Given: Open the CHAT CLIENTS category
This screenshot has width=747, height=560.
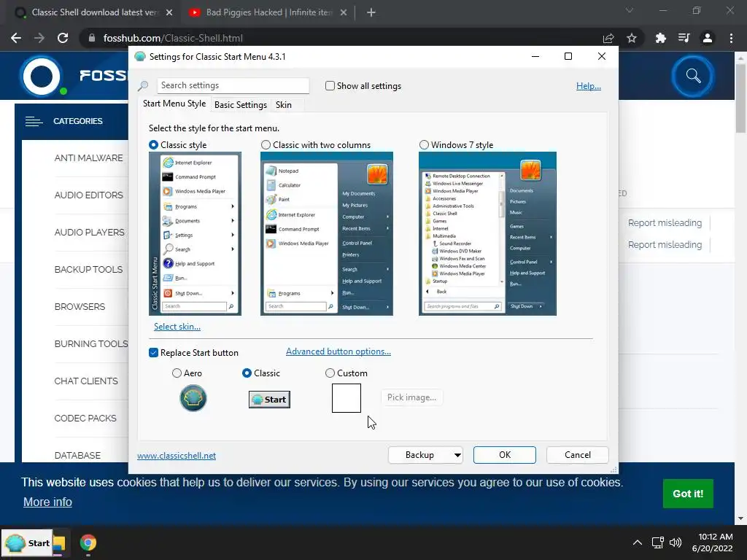Looking at the screenshot, I should pyautogui.click(x=86, y=381).
